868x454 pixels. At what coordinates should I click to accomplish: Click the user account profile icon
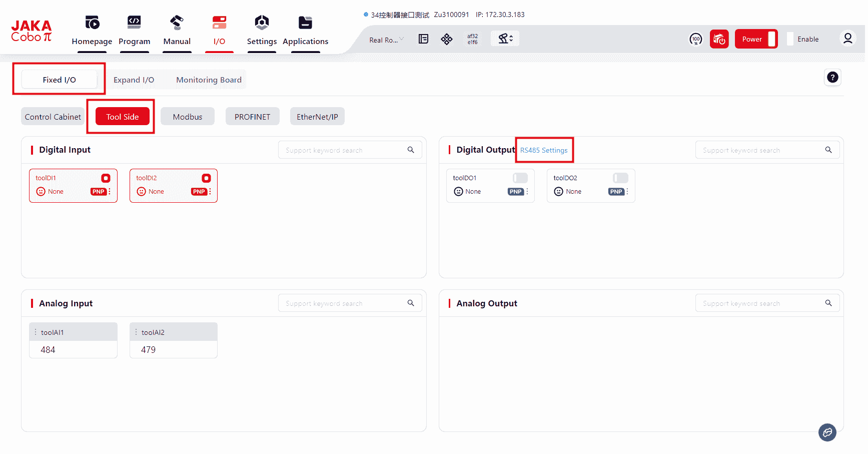tap(847, 39)
